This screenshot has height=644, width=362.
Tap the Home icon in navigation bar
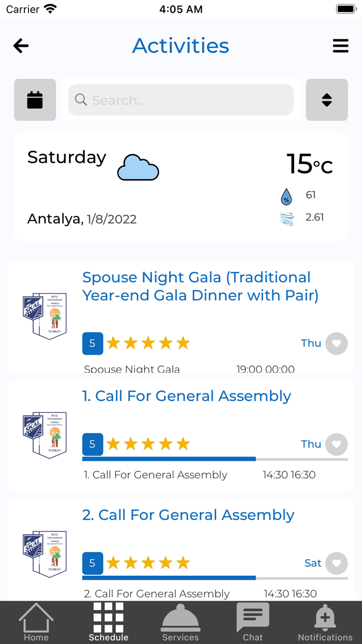(36, 617)
